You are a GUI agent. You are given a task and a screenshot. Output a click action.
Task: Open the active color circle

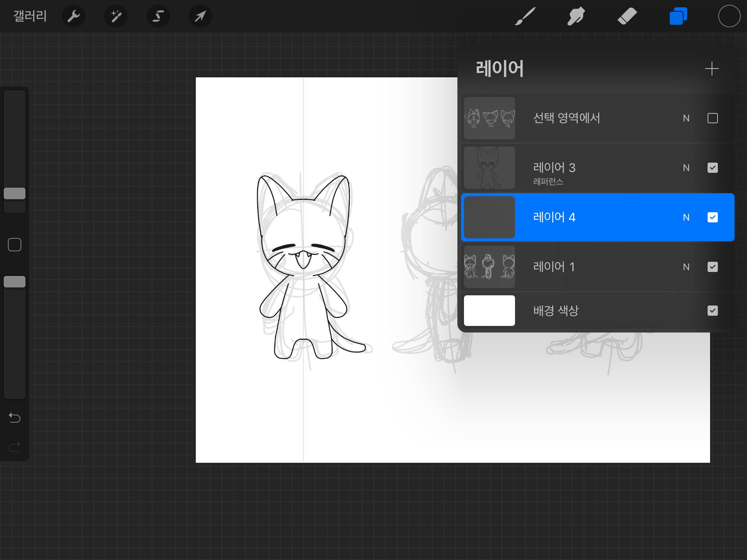729,16
